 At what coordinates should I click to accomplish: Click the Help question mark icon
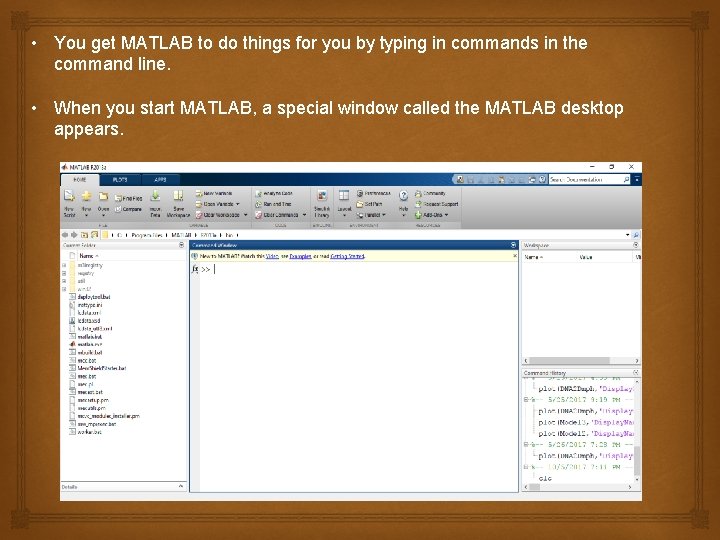pos(403,196)
